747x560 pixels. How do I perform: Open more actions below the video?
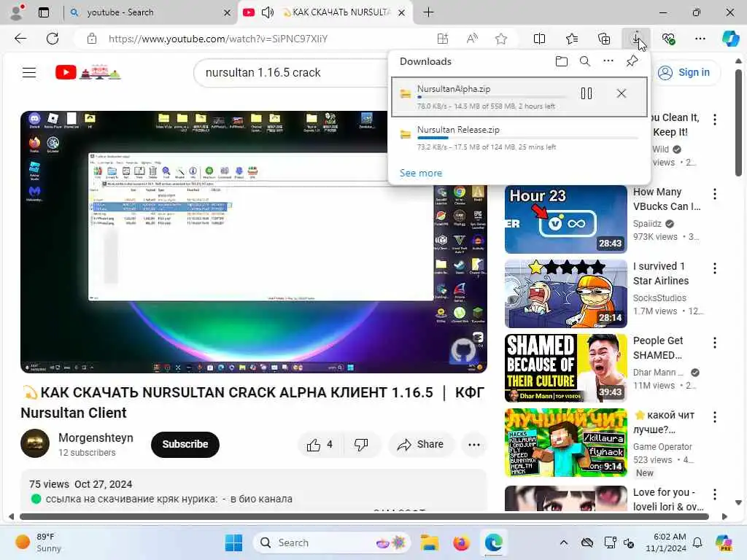tap(474, 445)
